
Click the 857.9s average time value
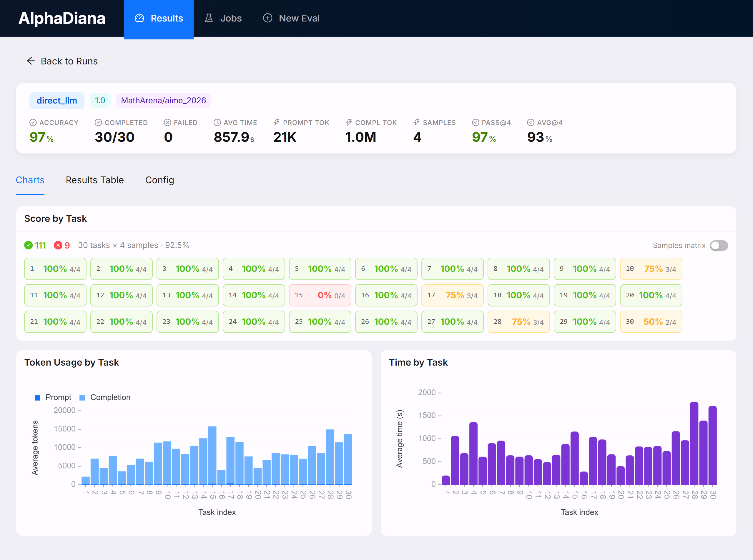tap(234, 137)
